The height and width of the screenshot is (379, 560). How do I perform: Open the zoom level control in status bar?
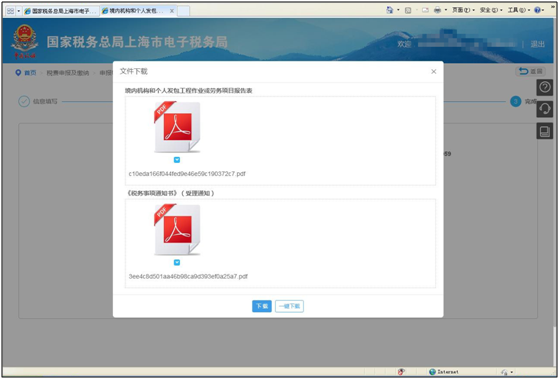[x=507, y=372]
